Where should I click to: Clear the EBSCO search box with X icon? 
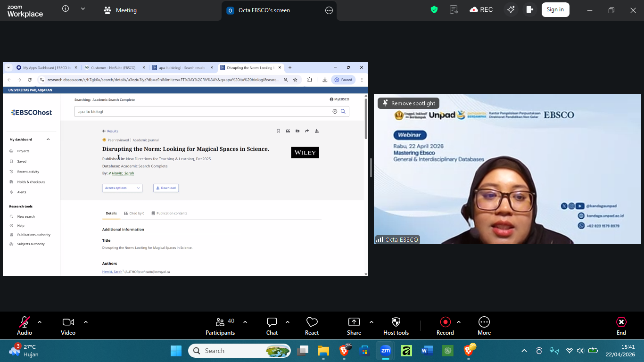335,112
